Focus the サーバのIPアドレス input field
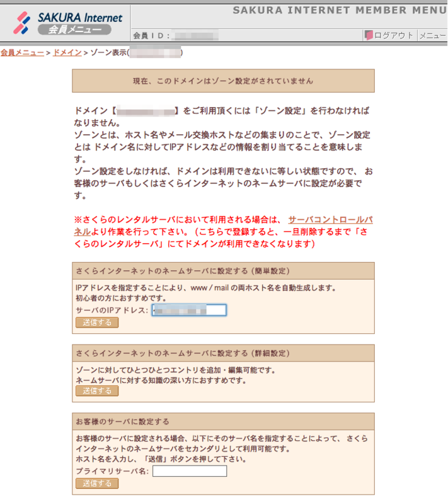448x504 pixels. tap(189, 310)
